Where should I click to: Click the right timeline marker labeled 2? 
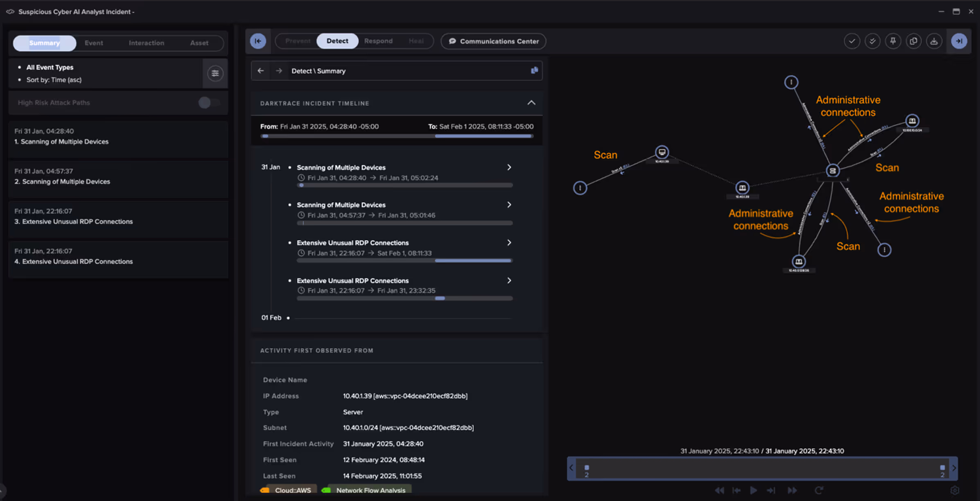pos(942,470)
